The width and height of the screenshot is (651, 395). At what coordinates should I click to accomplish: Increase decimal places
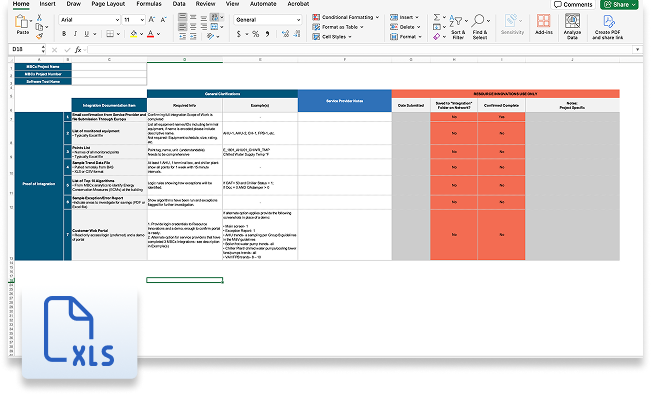[285, 34]
